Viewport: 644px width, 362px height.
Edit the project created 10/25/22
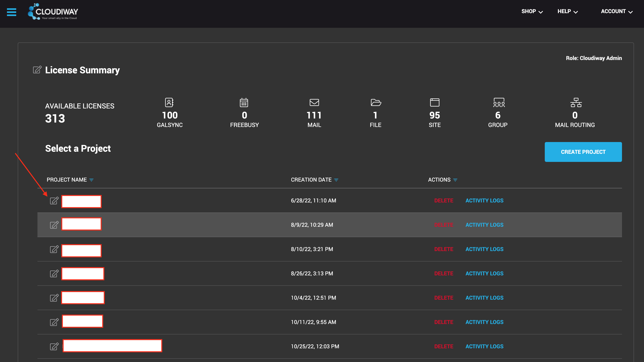coord(54,346)
